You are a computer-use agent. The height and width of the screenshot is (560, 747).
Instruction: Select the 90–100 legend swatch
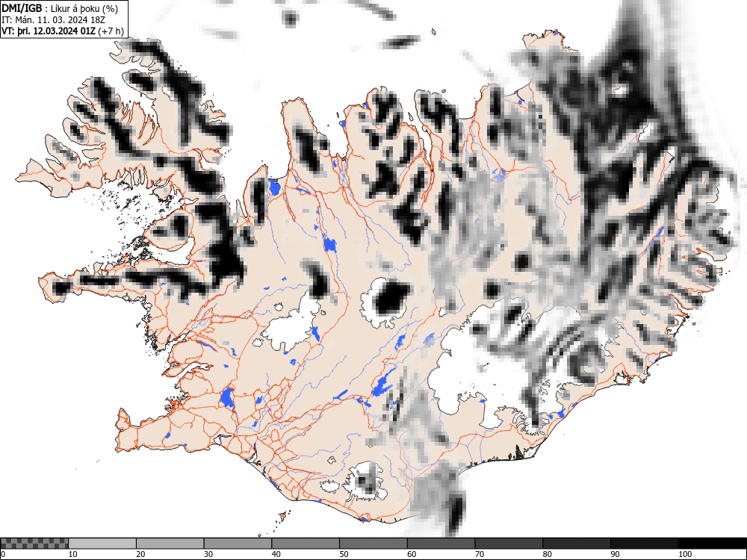tap(644, 544)
